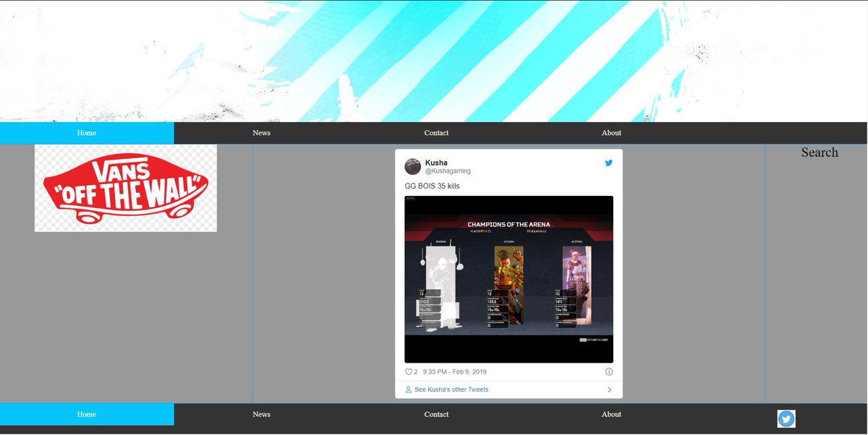
Task: Like the tweet via heart icon
Action: (409, 371)
